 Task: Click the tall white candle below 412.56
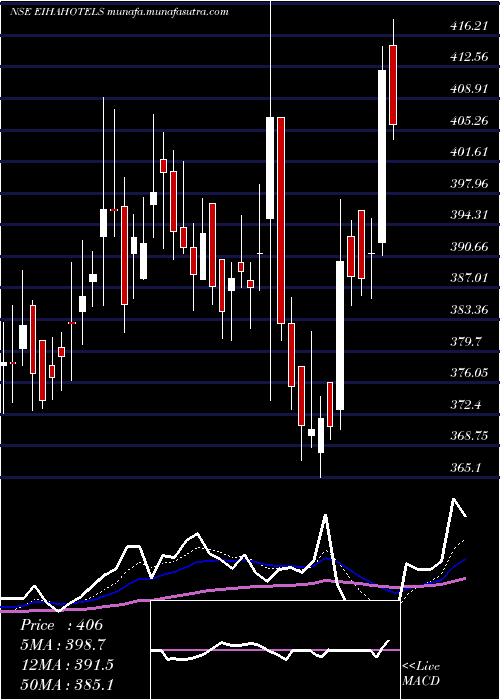pos(382,156)
